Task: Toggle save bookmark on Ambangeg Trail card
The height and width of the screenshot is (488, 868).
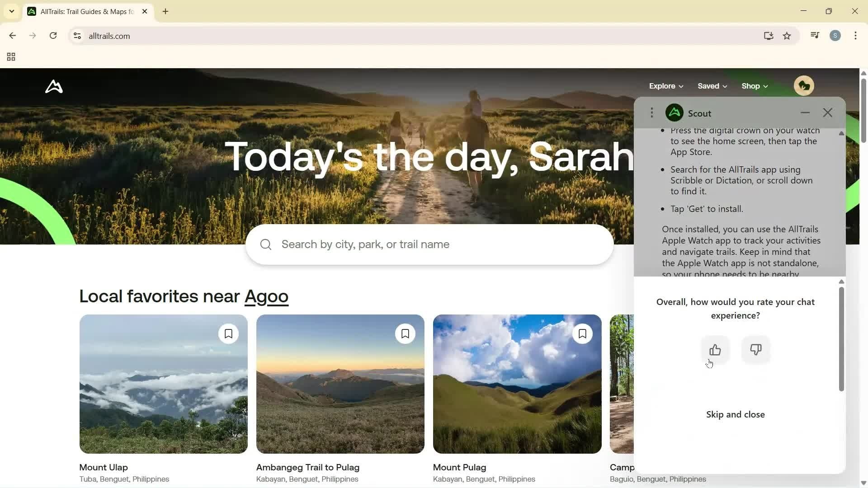Action: pos(405,334)
